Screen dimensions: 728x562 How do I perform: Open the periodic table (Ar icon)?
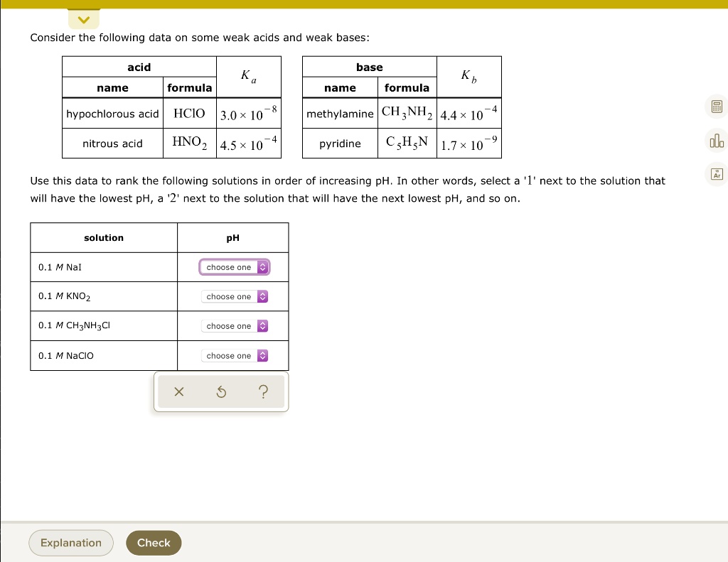tap(717, 173)
